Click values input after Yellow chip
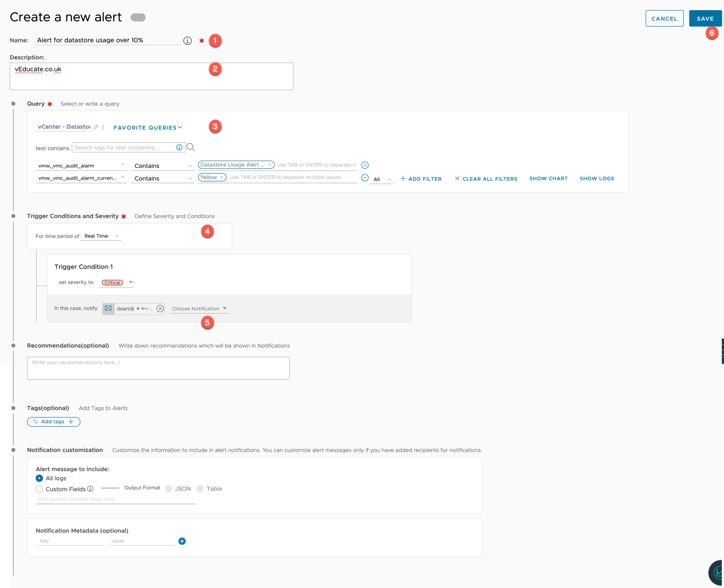724x588 pixels. [x=292, y=177]
